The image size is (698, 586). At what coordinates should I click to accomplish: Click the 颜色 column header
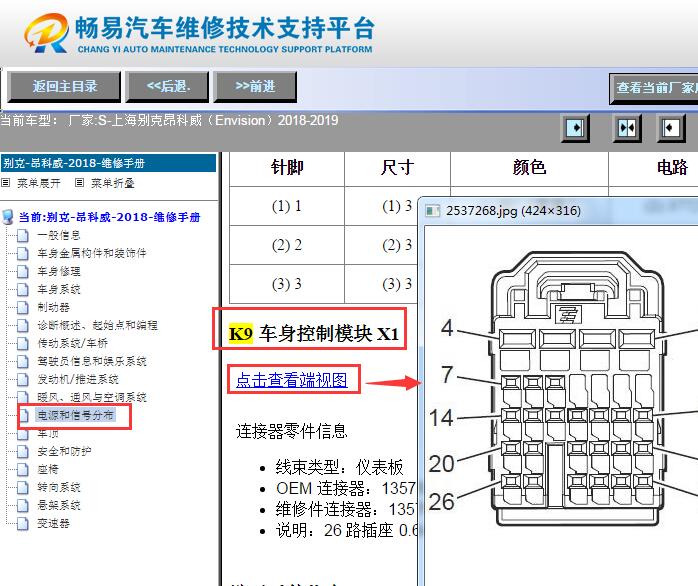(x=529, y=168)
